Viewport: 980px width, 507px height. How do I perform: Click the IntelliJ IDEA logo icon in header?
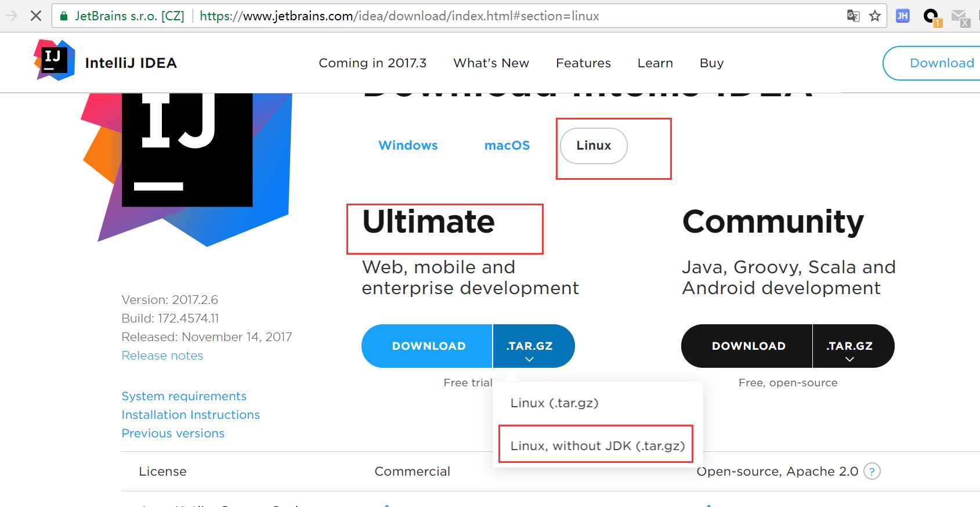(x=55, y=60)
